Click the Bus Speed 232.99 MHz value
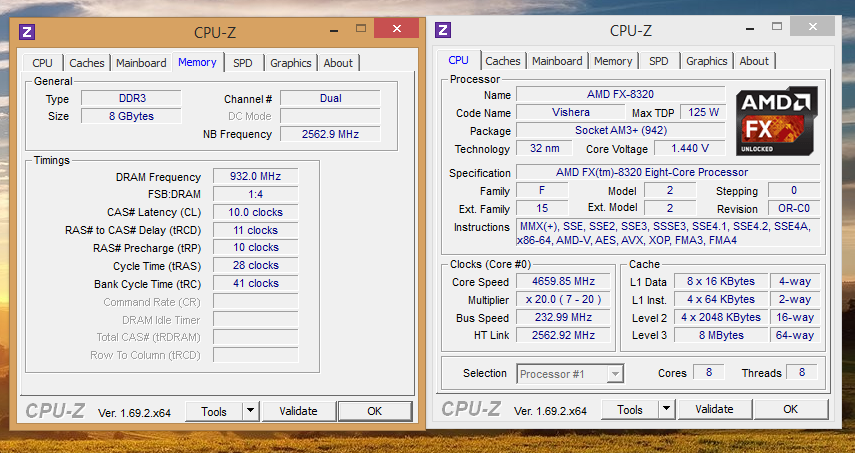Image resolution: width=855 pixels, height=453 pixels. pyautogui.click(x=563, y=317)
